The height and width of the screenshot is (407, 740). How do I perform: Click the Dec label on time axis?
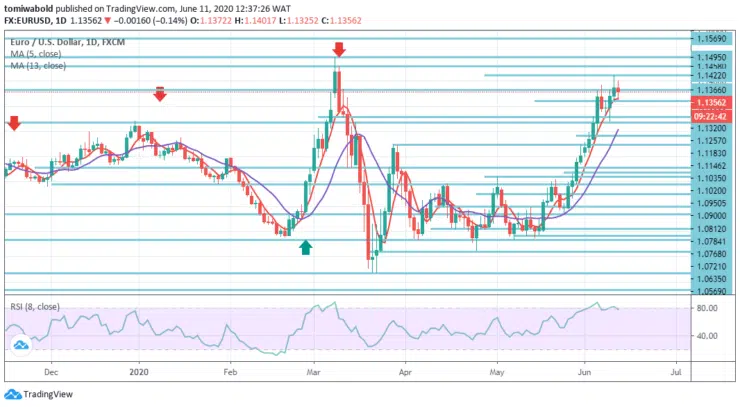(51, 372)
